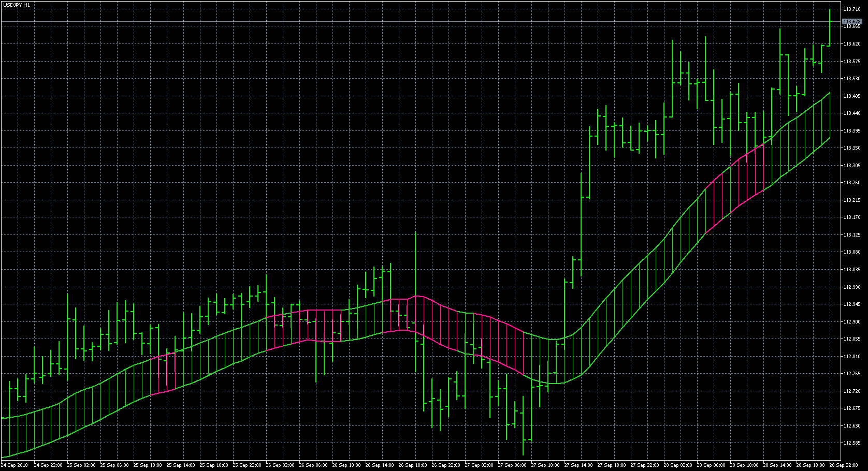This screenshot has width=868, height=471.
Task: Click the 113.620 price level label
Action: coord(852,44)
